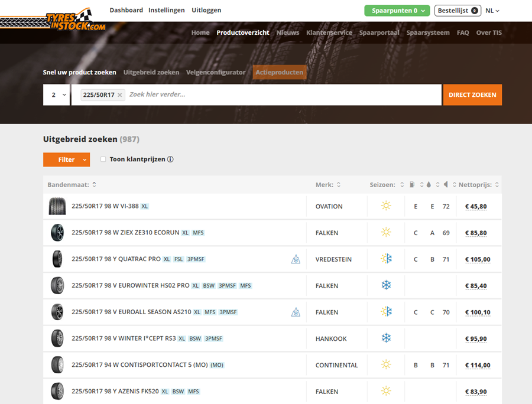Switch to Velgenconfigurator tab

[x=216, y=72]
